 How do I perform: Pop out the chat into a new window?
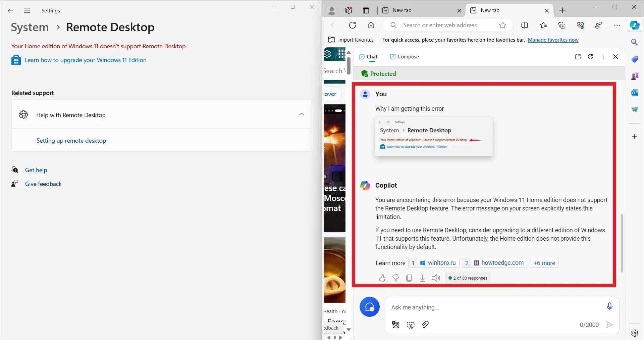tap(578, 56)
